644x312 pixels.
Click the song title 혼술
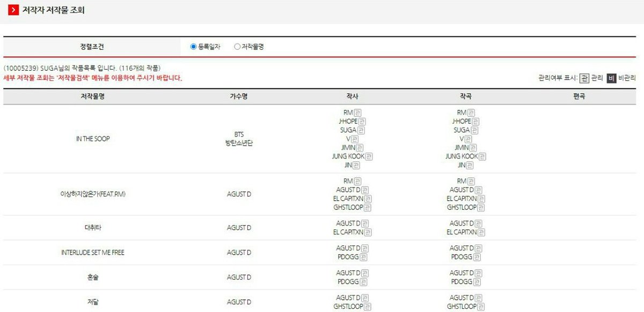[93, 277]
